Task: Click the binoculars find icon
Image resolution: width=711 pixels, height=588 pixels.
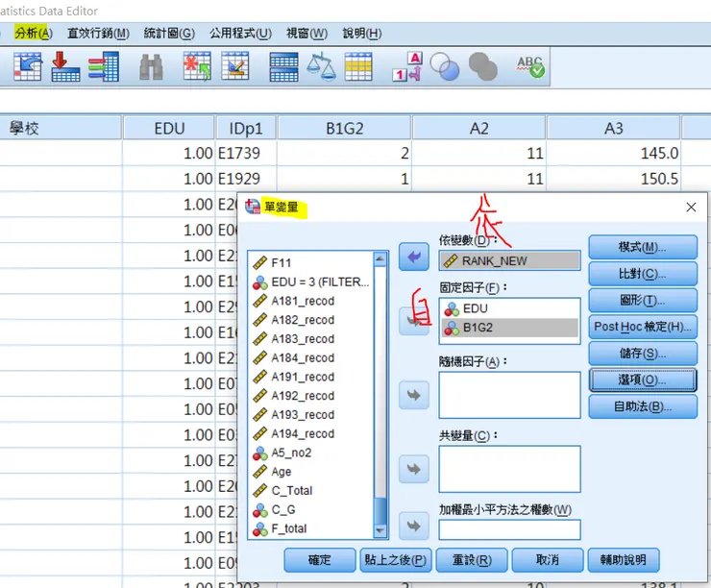Action: pyautogui.click(x=152, y=66)
